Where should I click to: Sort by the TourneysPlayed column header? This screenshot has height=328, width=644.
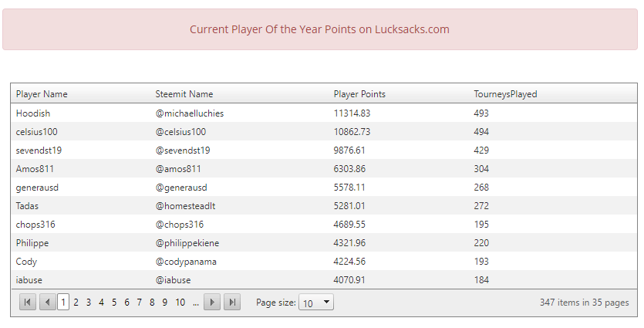coord(505,94)
